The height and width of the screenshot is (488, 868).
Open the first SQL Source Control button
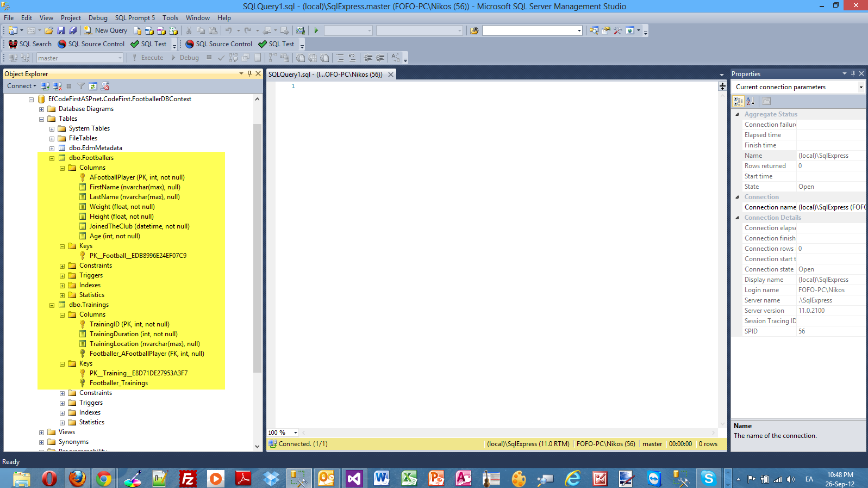[x=91, y=44]
